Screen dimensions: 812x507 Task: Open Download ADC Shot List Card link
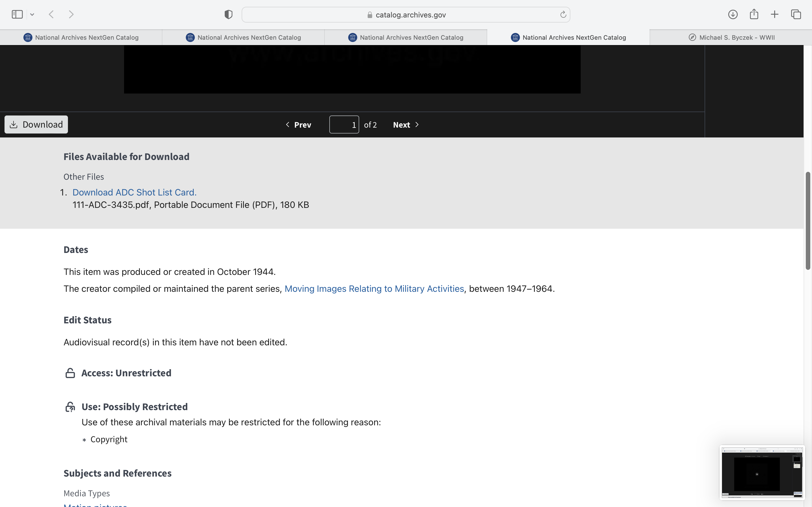pos(134,192)
